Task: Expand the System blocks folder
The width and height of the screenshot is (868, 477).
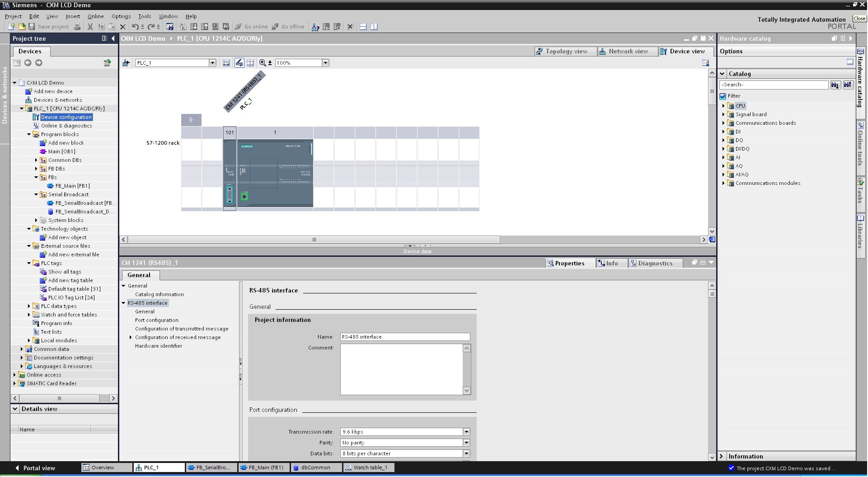Action: (36, 220)
